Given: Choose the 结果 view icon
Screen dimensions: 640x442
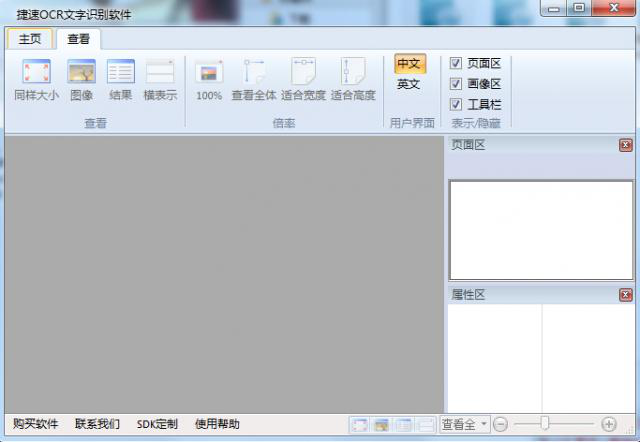Looking at the screenshot, I should (121, 80).
